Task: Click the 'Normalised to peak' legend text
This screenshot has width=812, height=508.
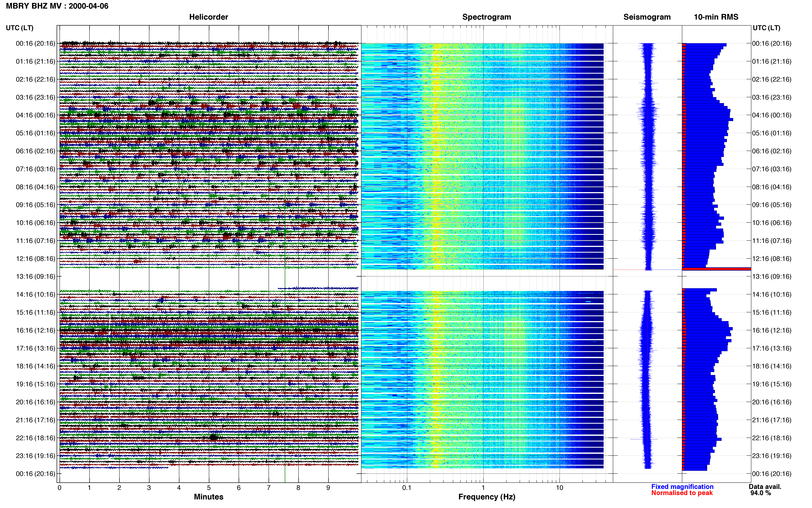Action: tap(682, 493)
